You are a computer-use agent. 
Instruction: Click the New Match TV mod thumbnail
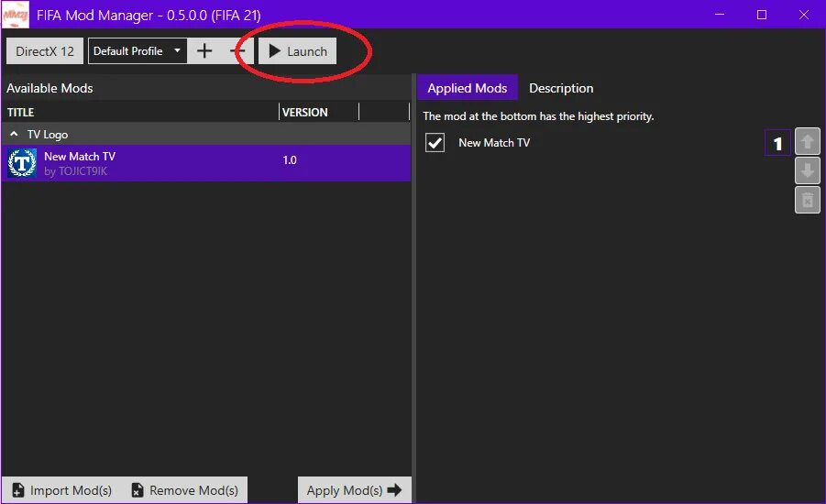pos(22,163)
